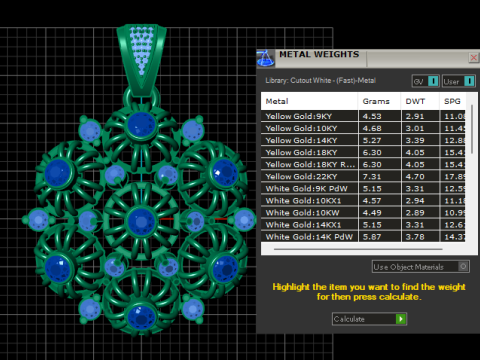Select the DWT column header
This screenshot has width=480, height=360.
pyautogui.click(x=420, y=101)
